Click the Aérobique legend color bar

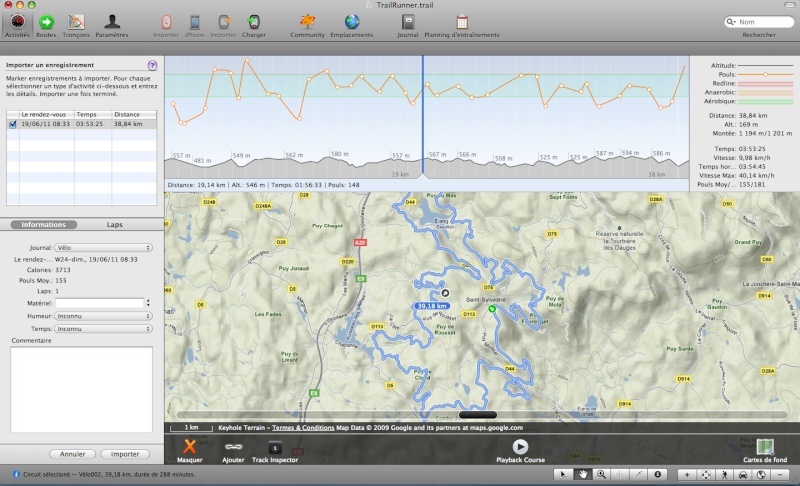pos(765,101)
